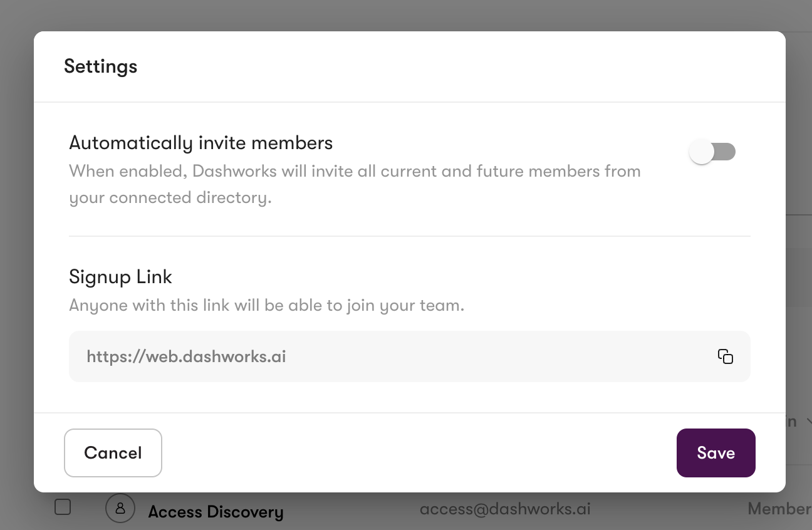Image resolution: width=812 pixels, height=530 pixels.
Task: Click the https://web.dashworks.ai link text
Action: pyautogui.click(x=186, y=357)
